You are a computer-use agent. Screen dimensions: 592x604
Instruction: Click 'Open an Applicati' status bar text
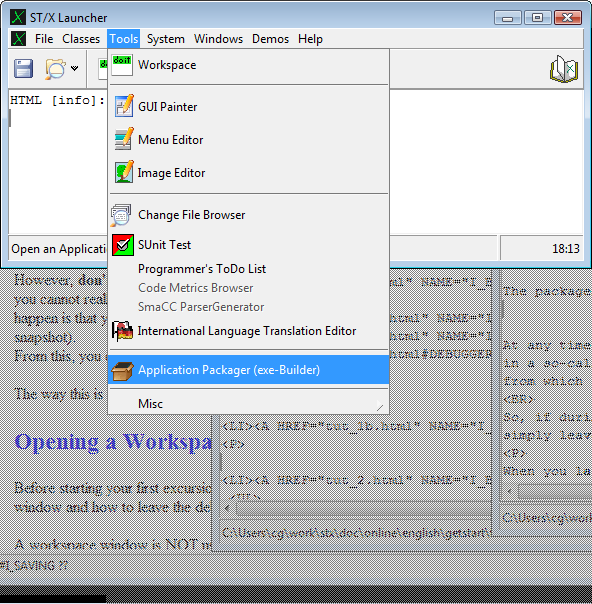[x=59, y=249]
